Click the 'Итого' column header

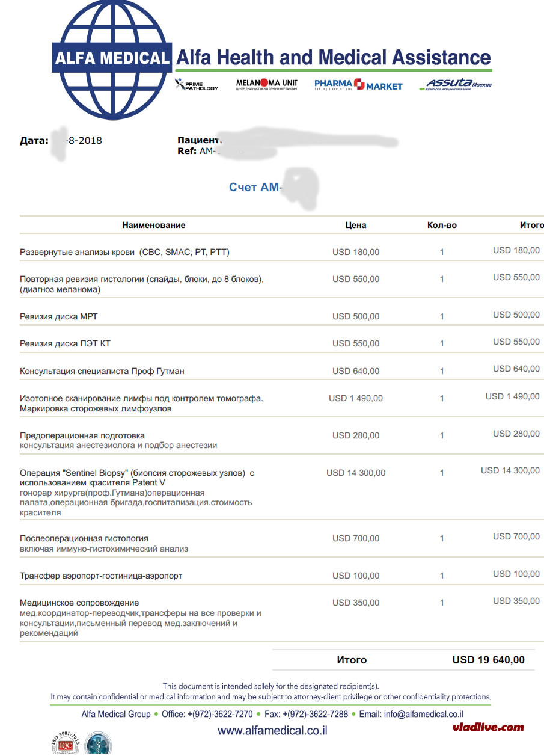pos(532,225)
